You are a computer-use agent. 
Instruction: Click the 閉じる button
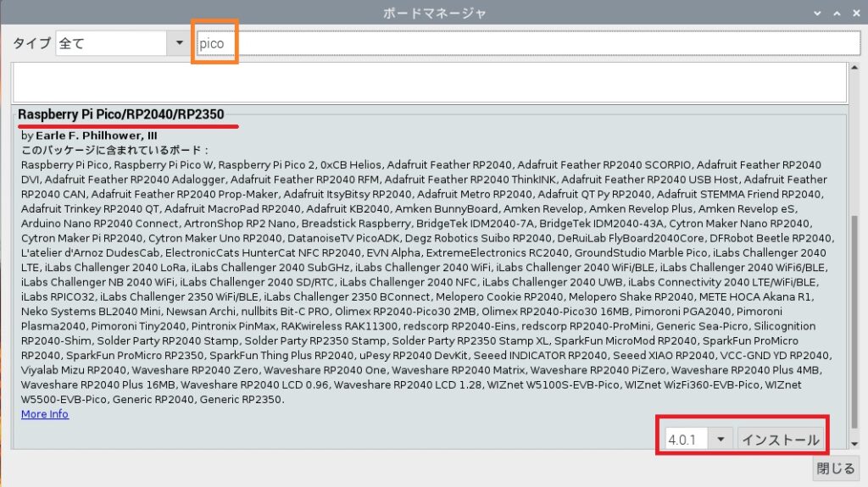click(835, 468)
